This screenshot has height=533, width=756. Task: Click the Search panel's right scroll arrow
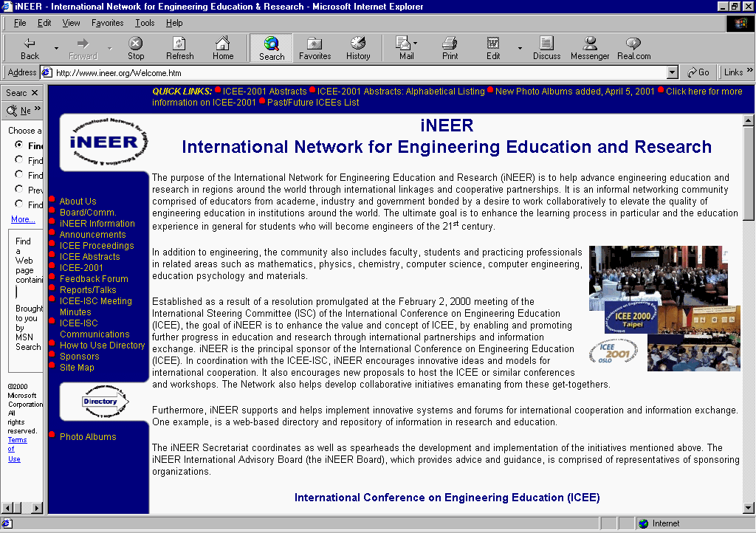(x=38, y=507)
